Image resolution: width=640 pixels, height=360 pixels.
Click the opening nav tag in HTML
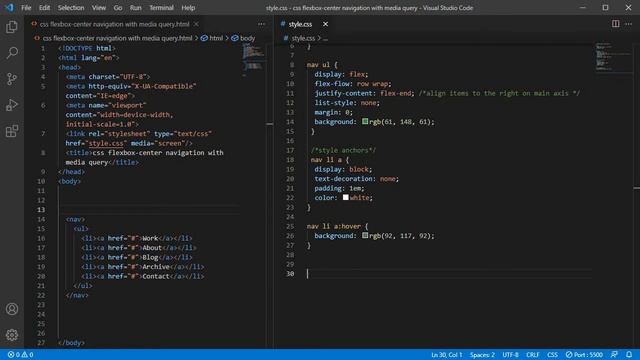tap(75, 220)
